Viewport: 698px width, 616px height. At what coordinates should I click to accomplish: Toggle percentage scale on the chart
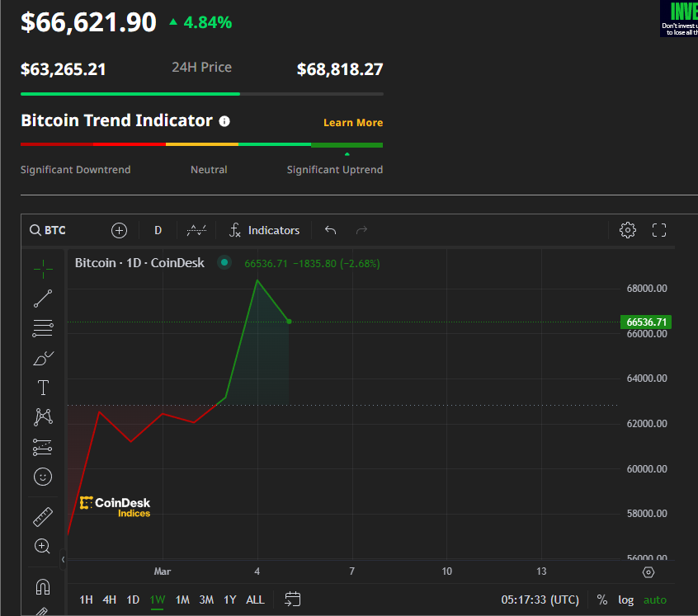pyautogui.click(x=601, y=600)
